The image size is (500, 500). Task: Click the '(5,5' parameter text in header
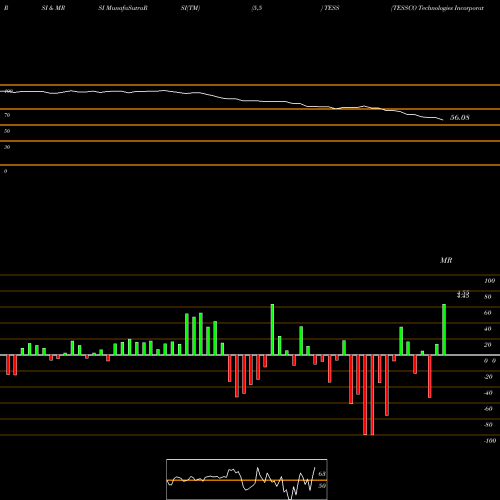pyautogui.click(x=257, y=8)
